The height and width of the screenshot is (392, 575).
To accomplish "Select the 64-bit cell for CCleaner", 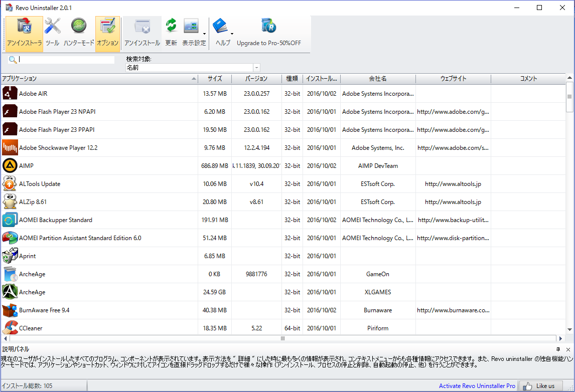I will pos(293,328).
